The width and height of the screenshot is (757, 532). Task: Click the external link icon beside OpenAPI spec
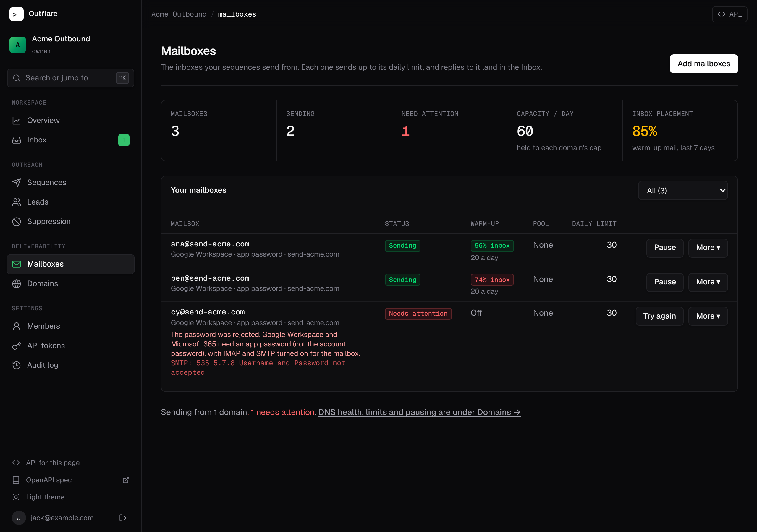click(126, 480)
